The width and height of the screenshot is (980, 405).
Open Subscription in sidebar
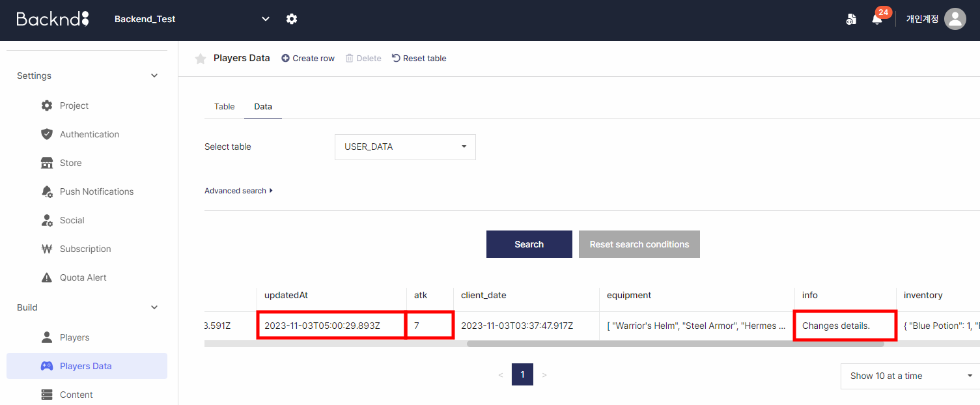click(x=87, y=249)
